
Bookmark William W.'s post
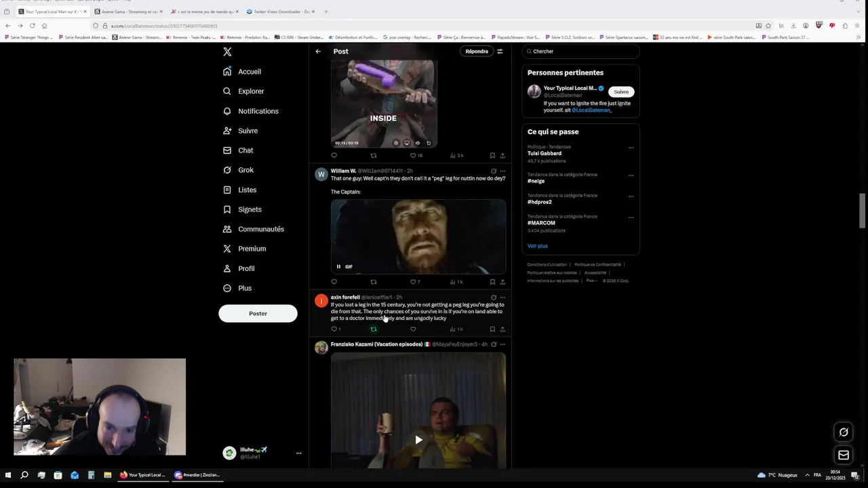tap(492, 282)
